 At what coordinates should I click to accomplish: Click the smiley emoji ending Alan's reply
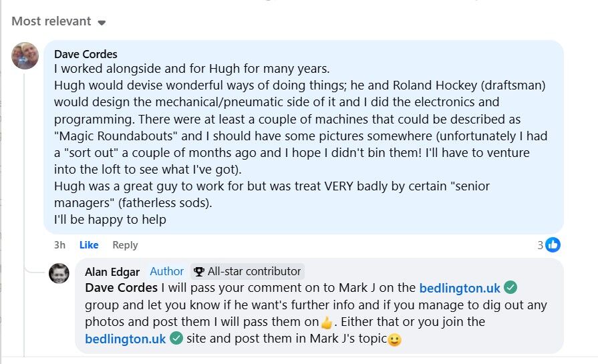pyautogui.click(x=394, y=339)
